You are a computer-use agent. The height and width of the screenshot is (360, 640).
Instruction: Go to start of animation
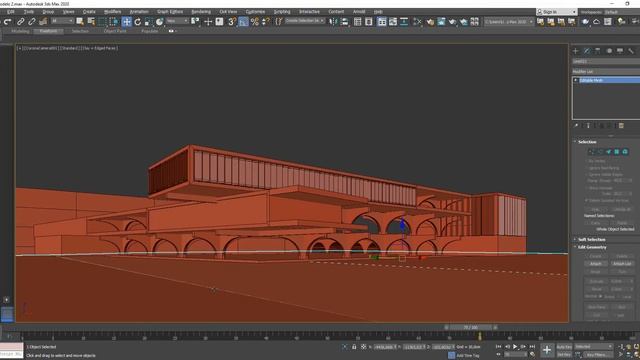498,347
